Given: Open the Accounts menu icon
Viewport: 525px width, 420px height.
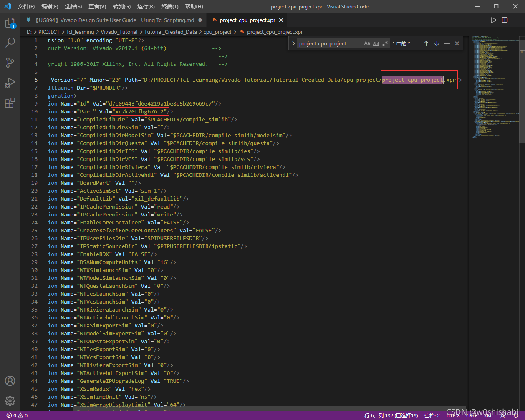Looking at the screenshot, I should click(x=10, y=381).
